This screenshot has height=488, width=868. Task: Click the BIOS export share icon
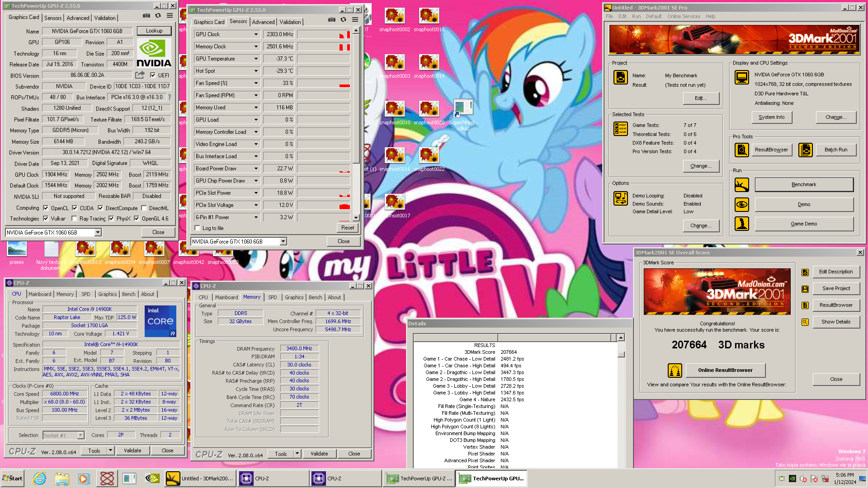(140, 75)
